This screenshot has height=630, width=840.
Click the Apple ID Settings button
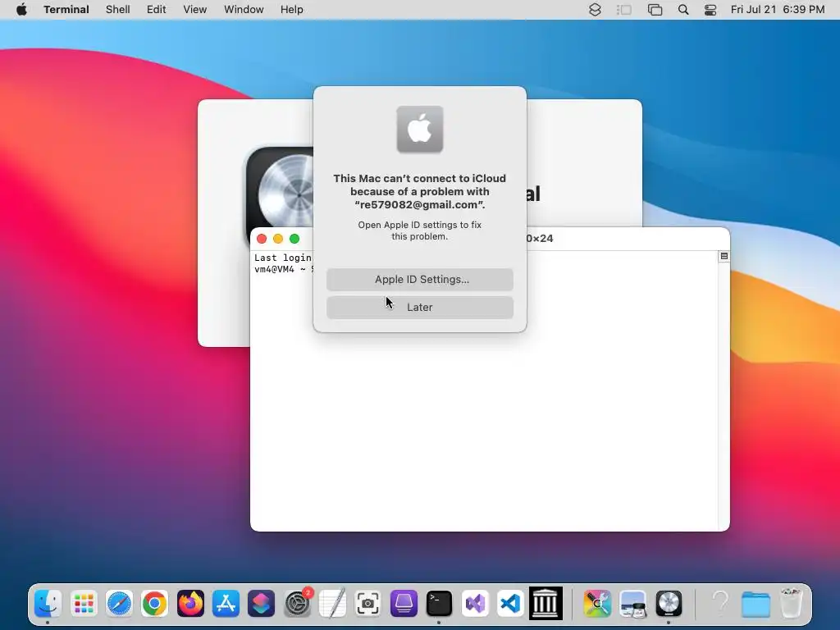click(x=419, y=280)
